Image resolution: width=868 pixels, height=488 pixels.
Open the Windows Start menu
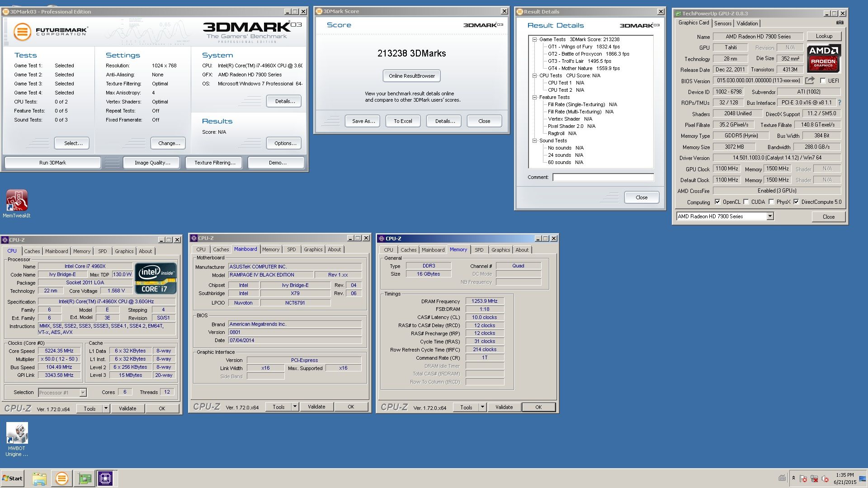point(12,479)
